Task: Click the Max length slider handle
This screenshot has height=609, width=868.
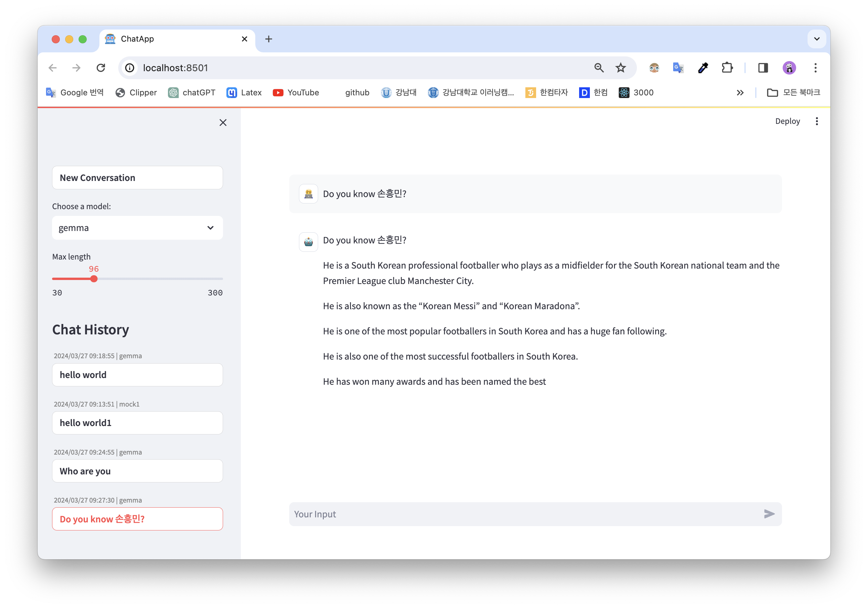Action: (x=94, y=279)
